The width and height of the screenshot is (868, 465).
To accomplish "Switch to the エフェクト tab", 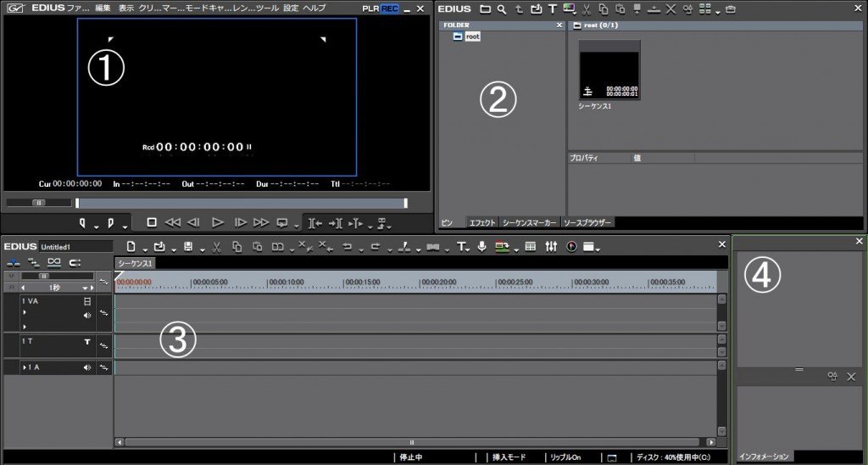I will pyautogui.click(x=482, y=223).
